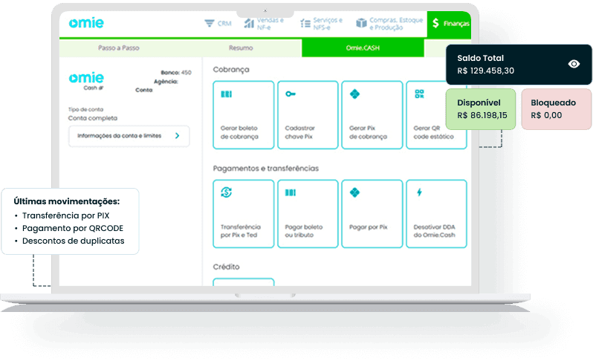The image size is (593, 364).
Task: Click the Conta completa text
Action: (93, 118)
